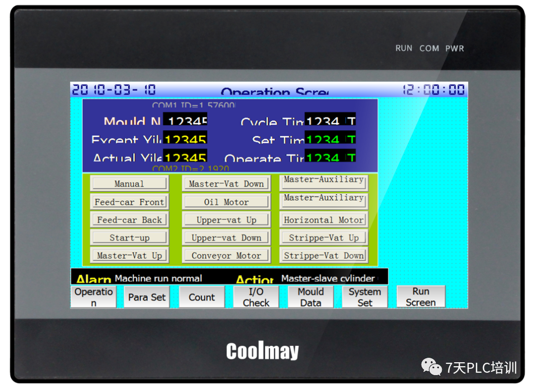535x392 pixels.
Task: Click the Action label
Action: pyautogui.click(x=255, y=280)
